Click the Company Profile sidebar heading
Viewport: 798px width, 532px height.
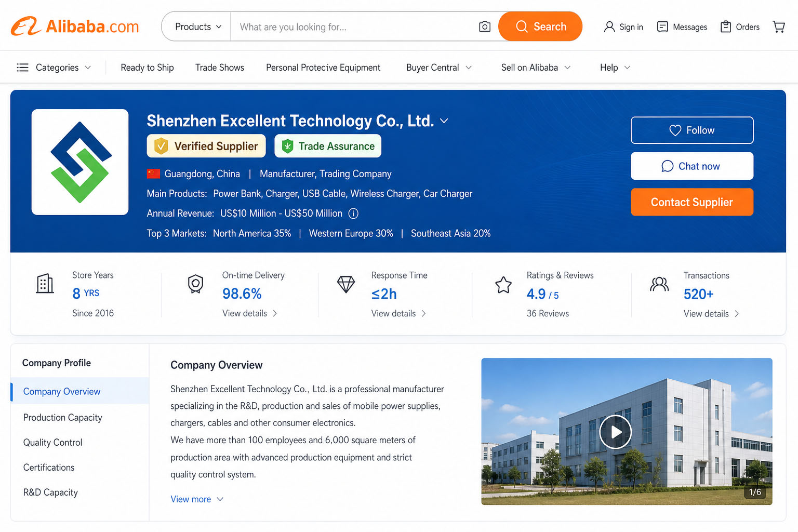click(57, 363)
